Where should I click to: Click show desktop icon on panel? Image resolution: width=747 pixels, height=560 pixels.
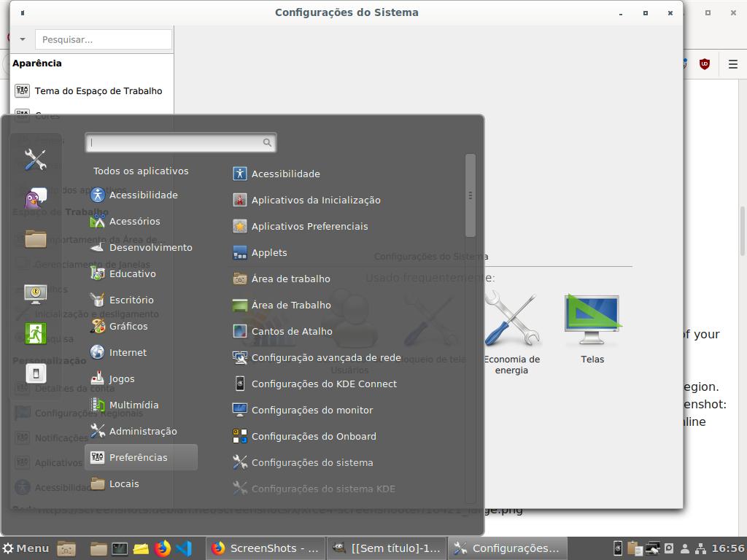coord(66,548)
